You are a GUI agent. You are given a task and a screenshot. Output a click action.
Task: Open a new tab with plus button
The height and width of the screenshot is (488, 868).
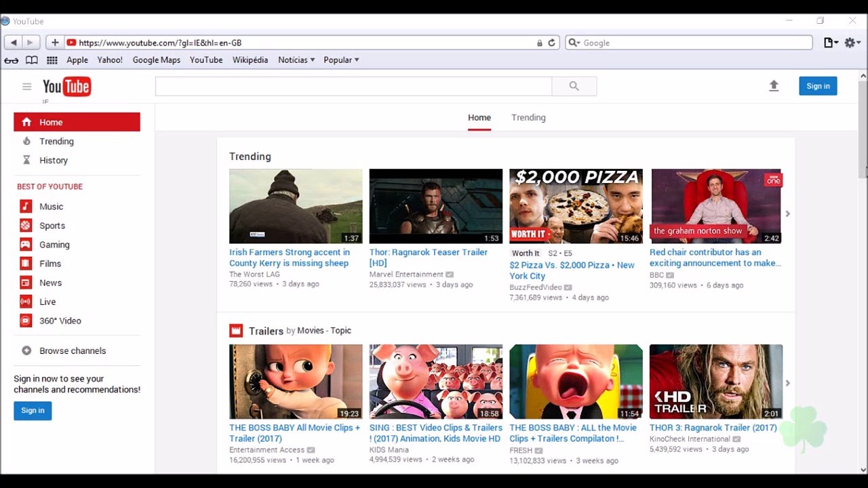point(55,43)
